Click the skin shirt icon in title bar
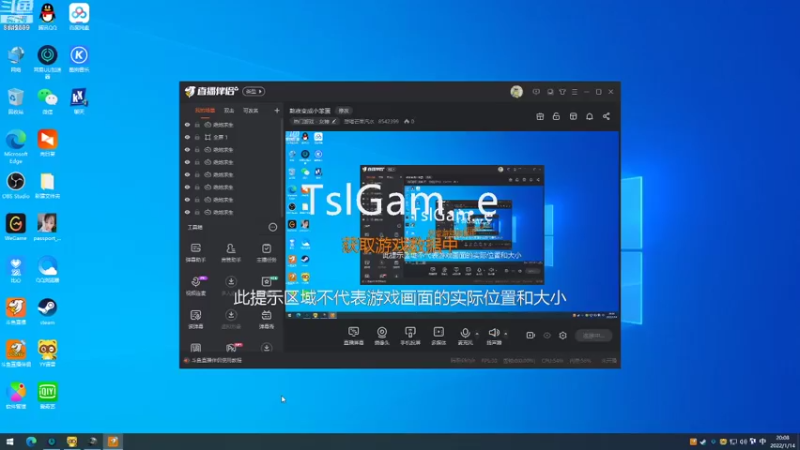The height and width of the screenshot is (450, 800). click(x=562, y=92)
